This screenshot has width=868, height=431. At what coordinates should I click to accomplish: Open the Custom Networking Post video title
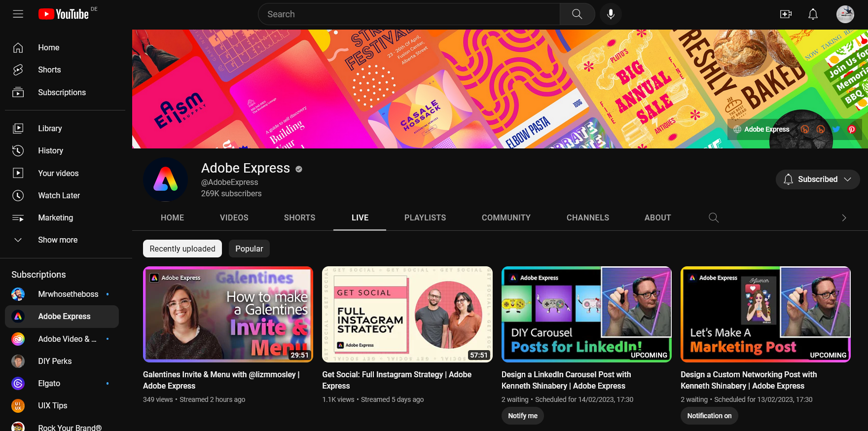coord(749,380)
